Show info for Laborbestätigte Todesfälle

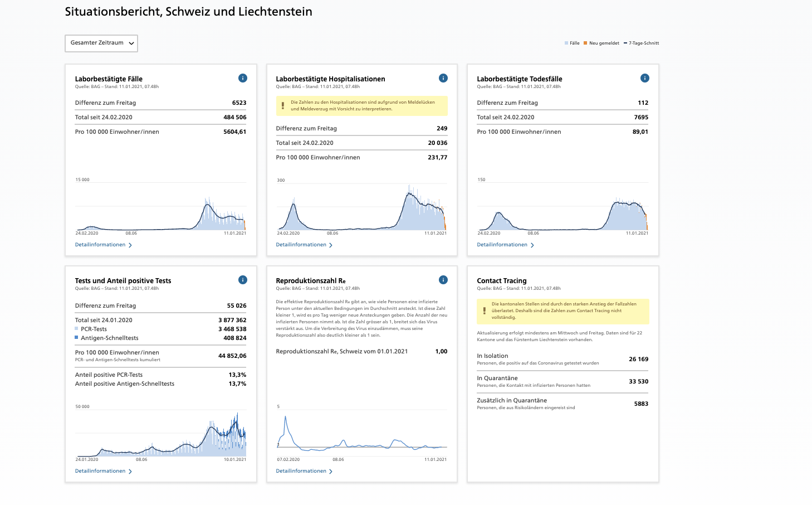pyautogui.click(x=644, y=78)
